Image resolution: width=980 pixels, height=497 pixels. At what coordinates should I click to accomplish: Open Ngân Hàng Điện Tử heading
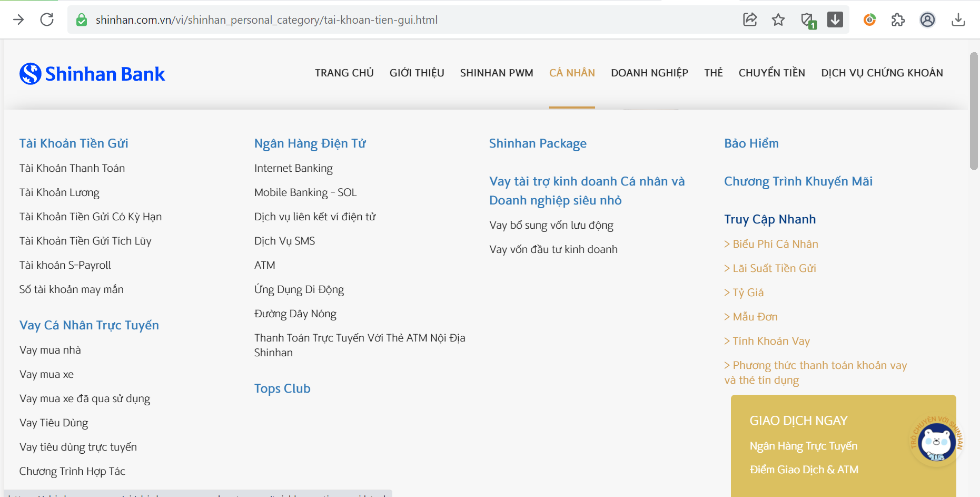310,143
